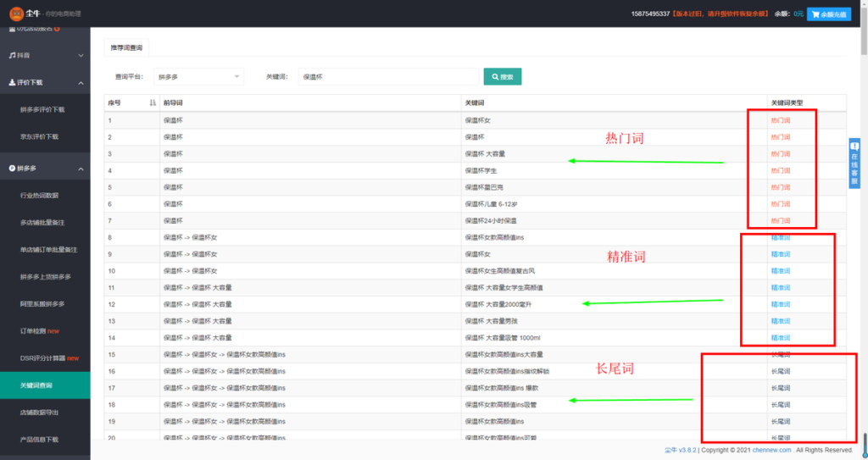
Task: Open 行业热词数据 in the sidebar
Action: tap(39, 196)
